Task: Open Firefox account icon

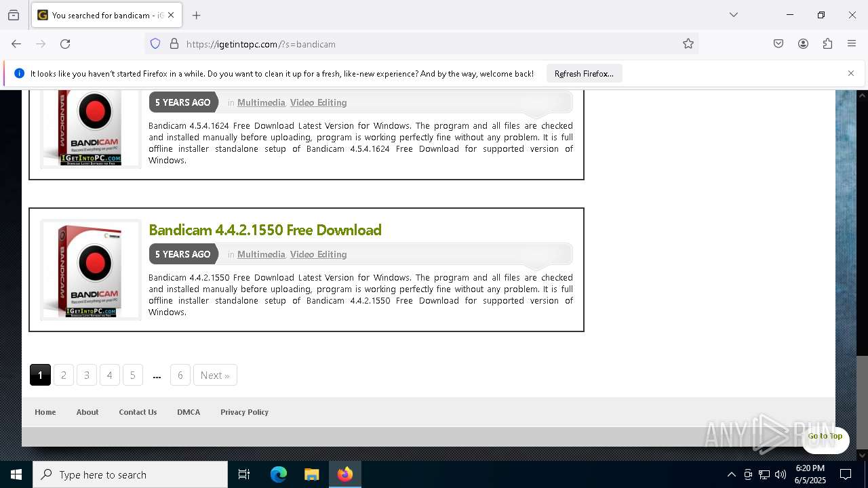Action: 803,44
